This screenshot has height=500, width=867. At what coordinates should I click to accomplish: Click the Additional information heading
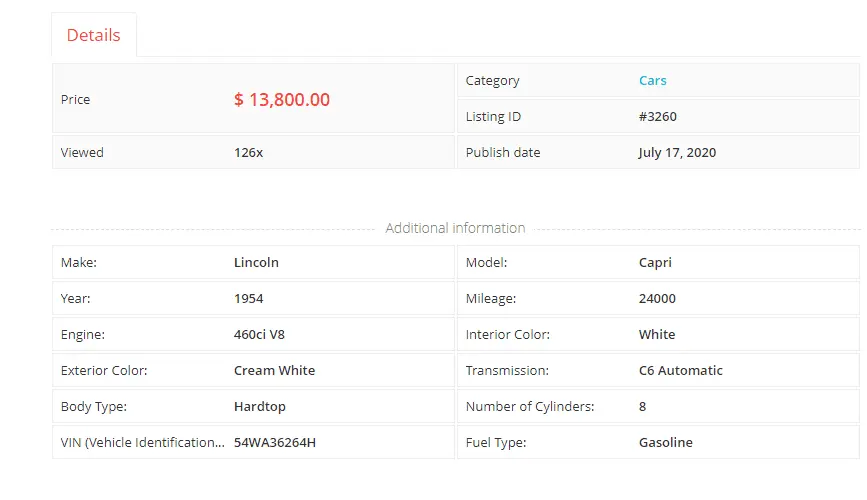(x=455, y=228)
